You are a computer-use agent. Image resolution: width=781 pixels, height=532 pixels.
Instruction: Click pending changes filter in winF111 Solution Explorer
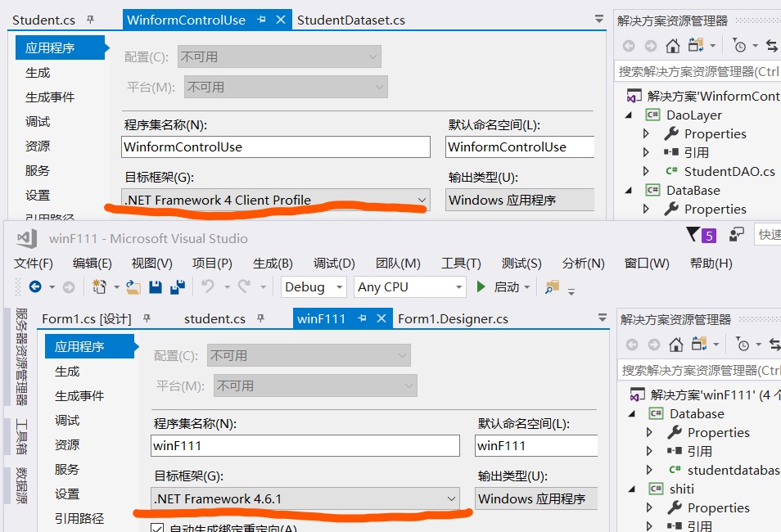[x=743, y=345]
